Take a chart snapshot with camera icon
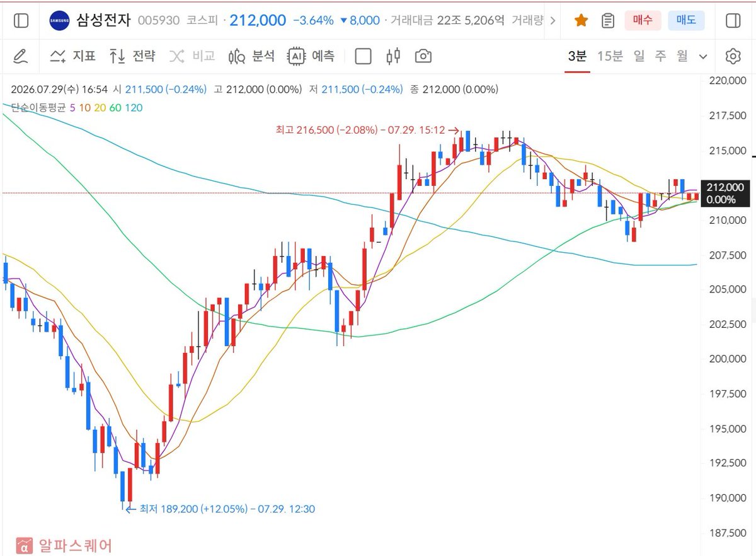Viewport: 756px width, 556px height. coord(423,57)
